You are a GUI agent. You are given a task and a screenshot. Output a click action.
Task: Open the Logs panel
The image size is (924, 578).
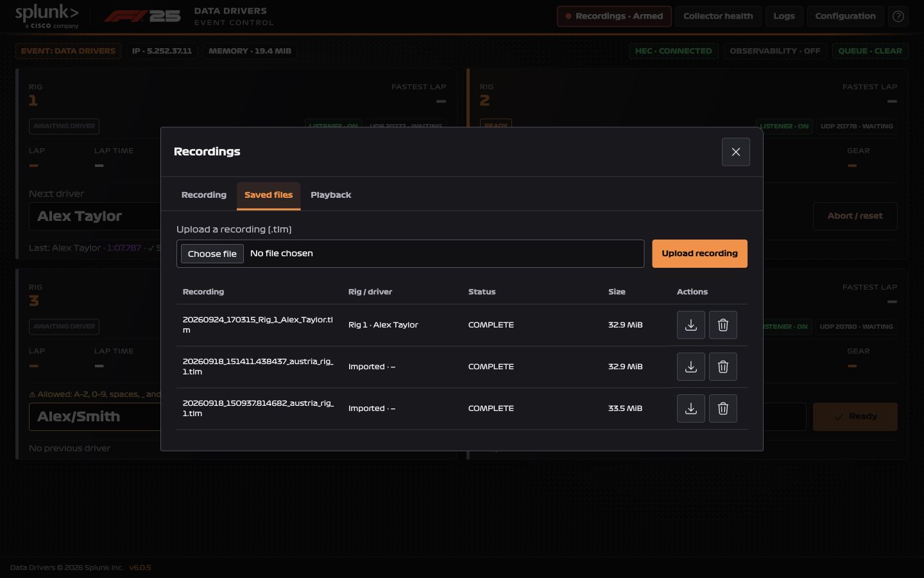(x=784, y=17)
